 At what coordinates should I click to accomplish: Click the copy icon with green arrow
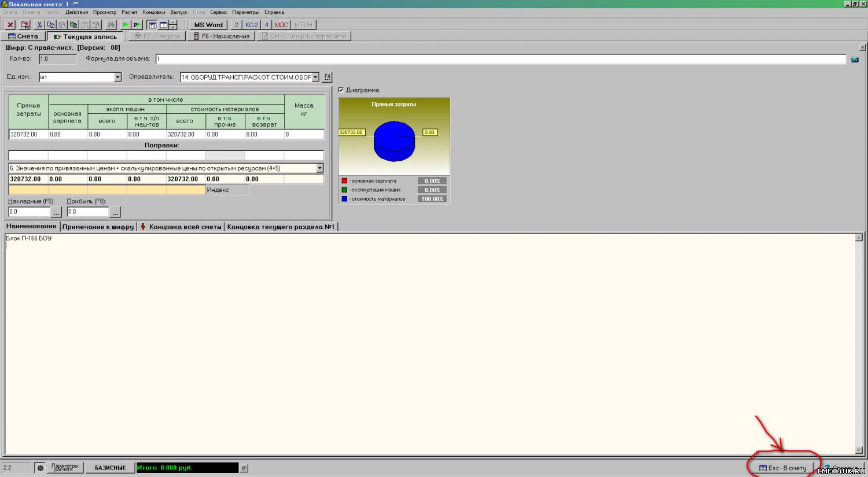point(73,25)
